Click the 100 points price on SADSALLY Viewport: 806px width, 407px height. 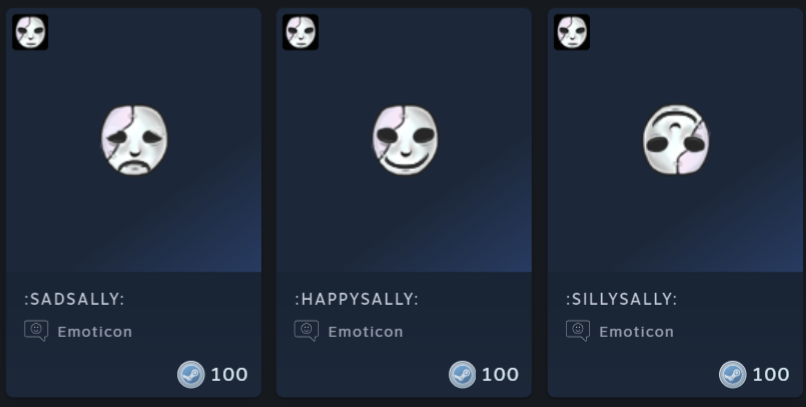(229, 375)
